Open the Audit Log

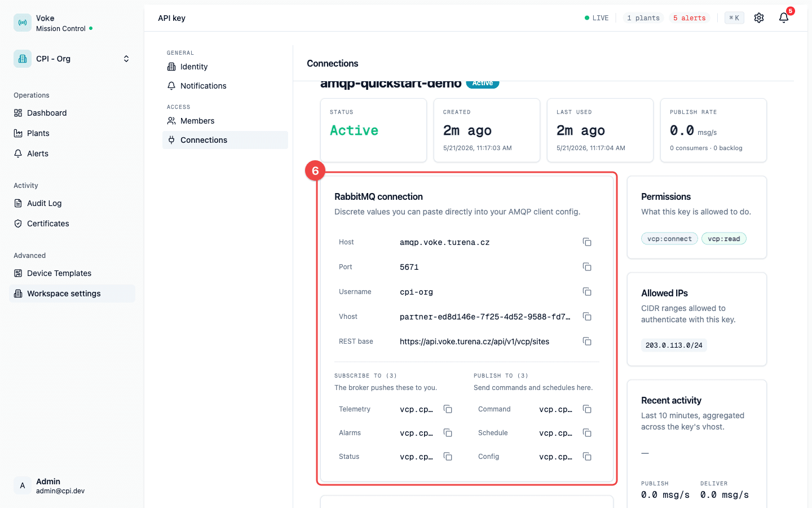pyautogui.click(x=72, y=203)
